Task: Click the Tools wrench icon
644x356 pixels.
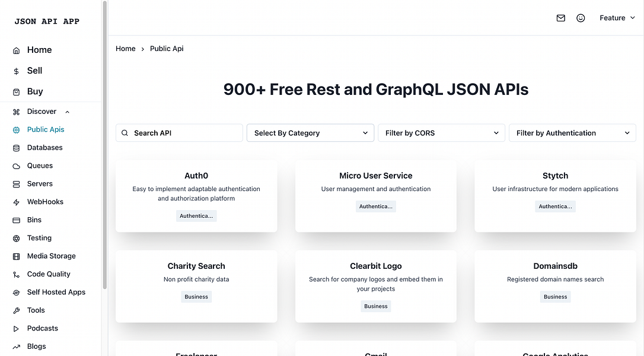Action: pyautogui.click(x=17, y=311)
